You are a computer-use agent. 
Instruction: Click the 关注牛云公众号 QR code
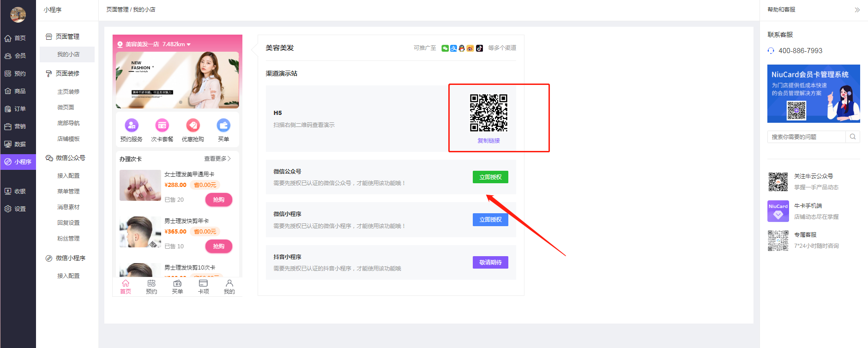[778, 182]
